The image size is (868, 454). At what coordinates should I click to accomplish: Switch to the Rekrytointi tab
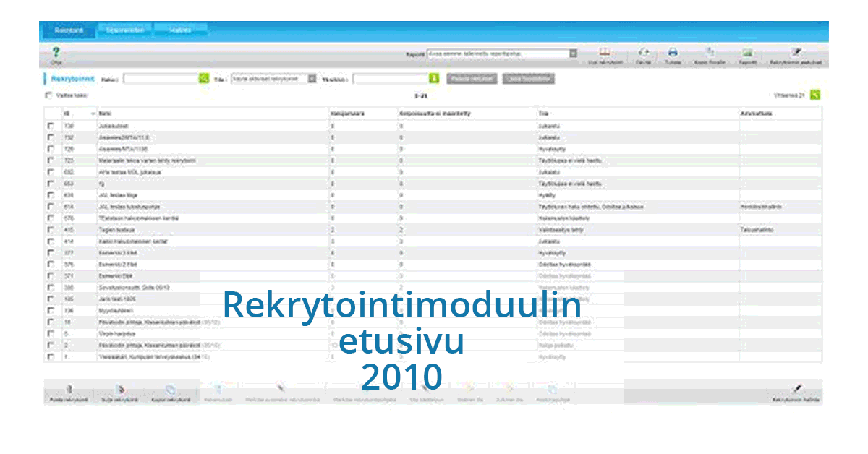[x=69, y=30]
